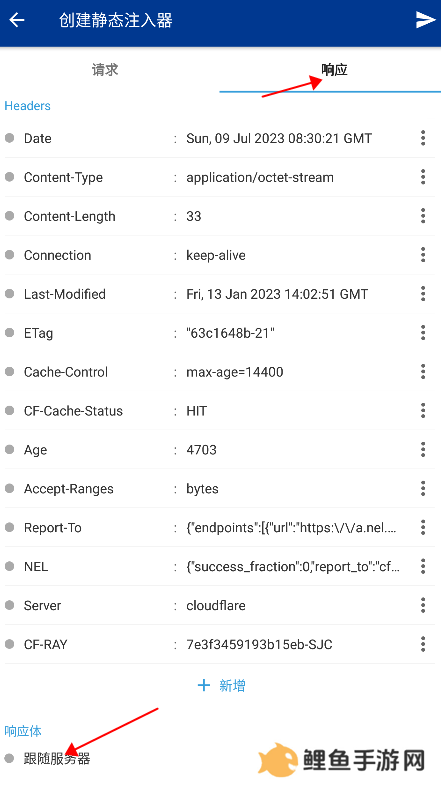The height and width of the screenshot is (785, 441).
Task: Open the three-dot menu for Report-To header
Action: [x=423, y=528]
